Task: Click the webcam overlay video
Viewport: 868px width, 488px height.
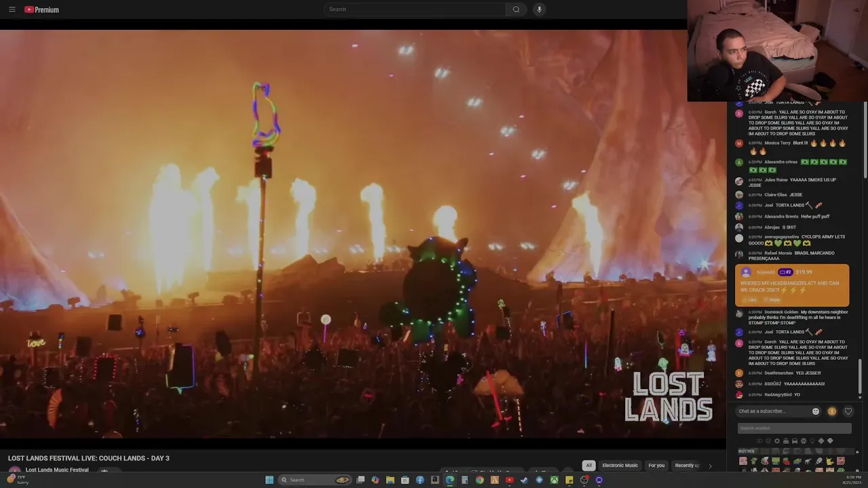Action: tap(778, 51)
